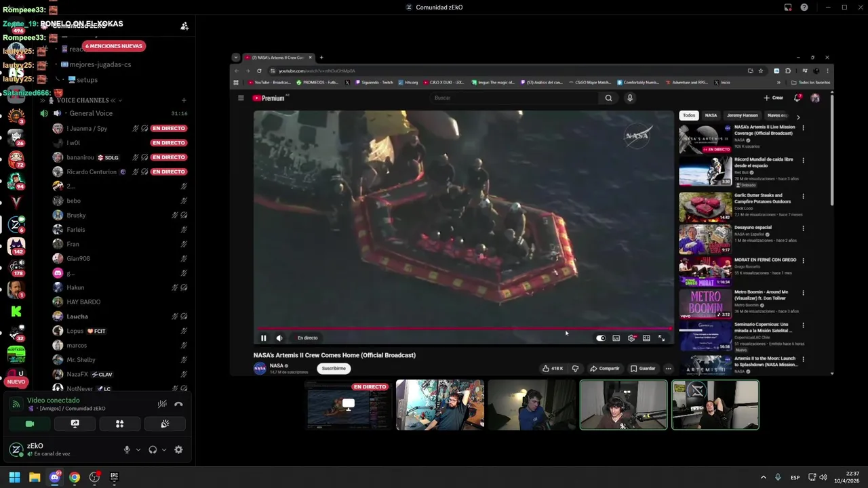Image resolution: width=868 pixels, height=488 pixels.
Task: Select the Todos filter chip
Action: 689,115
